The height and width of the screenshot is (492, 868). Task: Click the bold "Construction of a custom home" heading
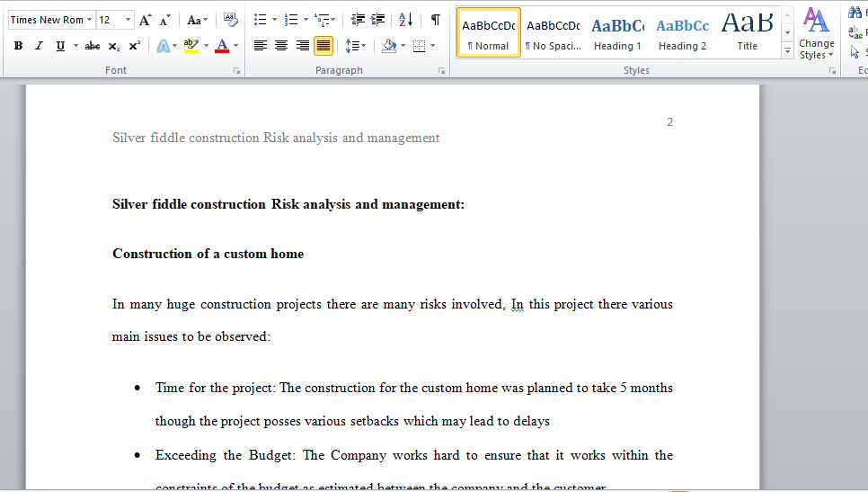click(x=208, y=254)
